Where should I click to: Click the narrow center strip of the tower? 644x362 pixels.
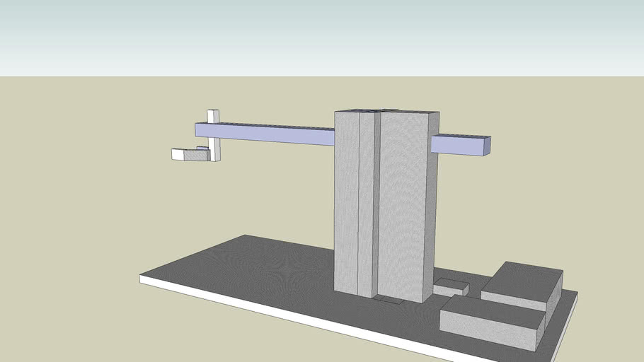366,205
